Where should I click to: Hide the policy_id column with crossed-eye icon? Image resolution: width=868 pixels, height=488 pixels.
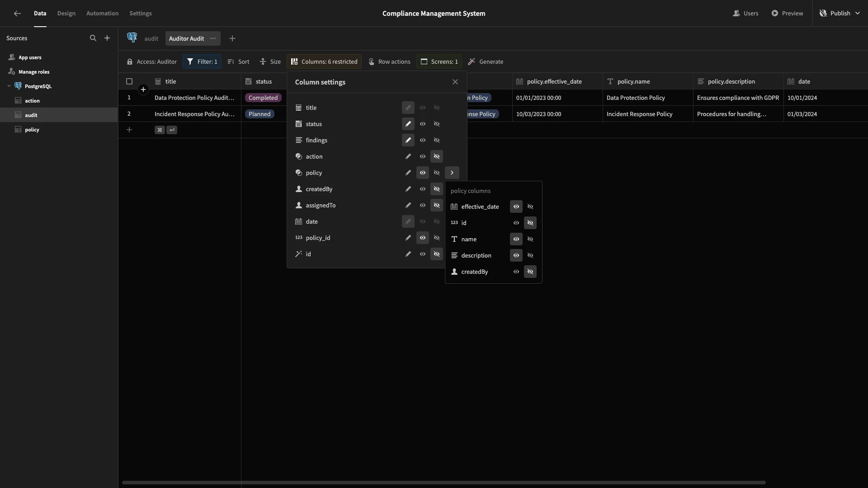click(x=437, y=238)
